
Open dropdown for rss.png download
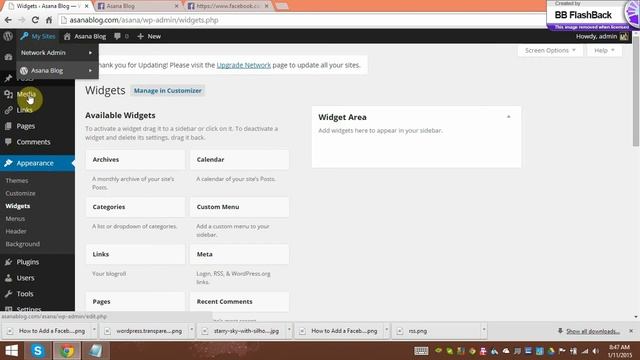pyautogui.click(x=484, y=330)
